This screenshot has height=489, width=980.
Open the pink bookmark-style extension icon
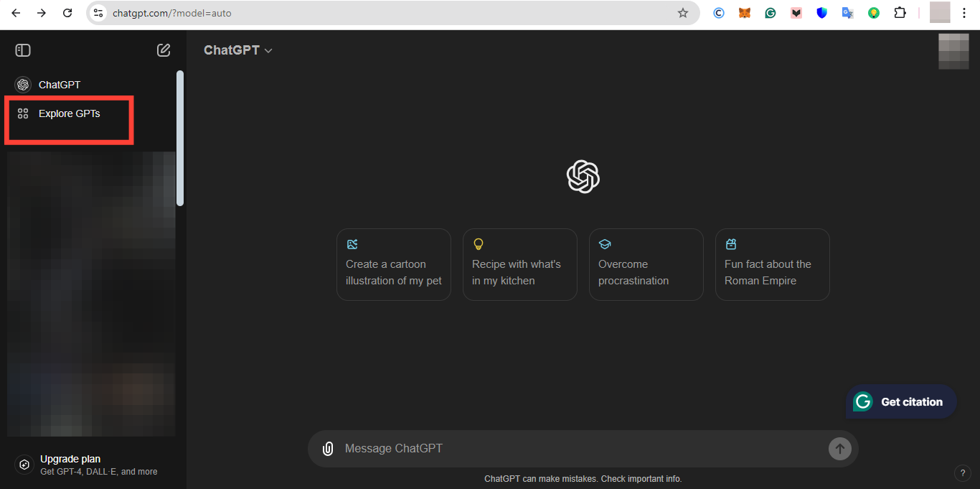[796, 13]
